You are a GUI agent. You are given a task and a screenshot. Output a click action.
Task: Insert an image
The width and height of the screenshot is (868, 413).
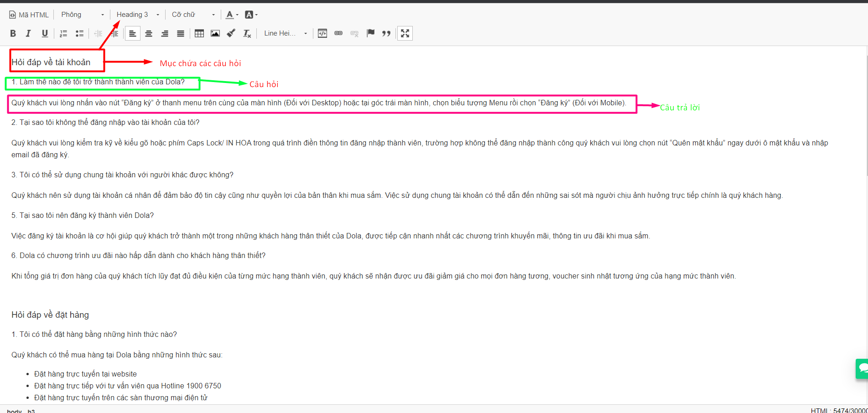[x=215, y=33]
